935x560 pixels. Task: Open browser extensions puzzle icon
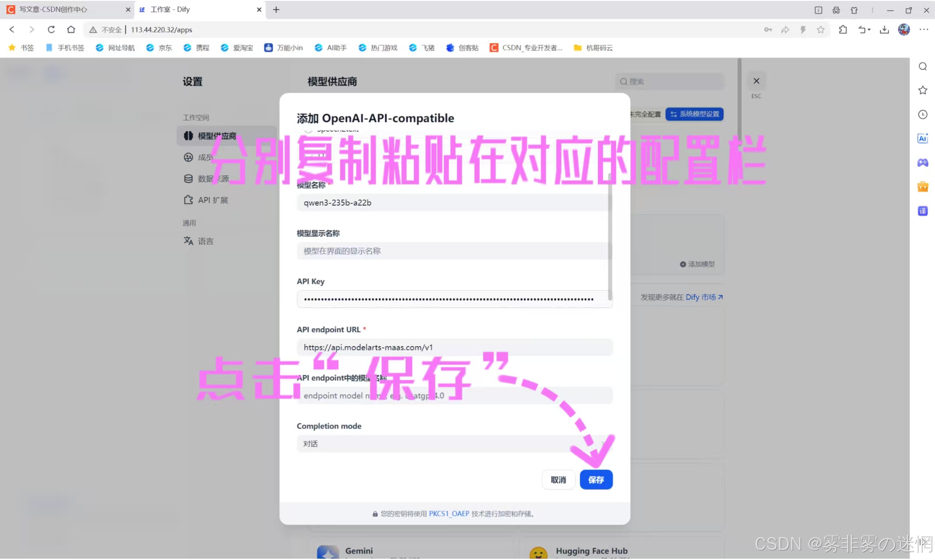(843, 30)
